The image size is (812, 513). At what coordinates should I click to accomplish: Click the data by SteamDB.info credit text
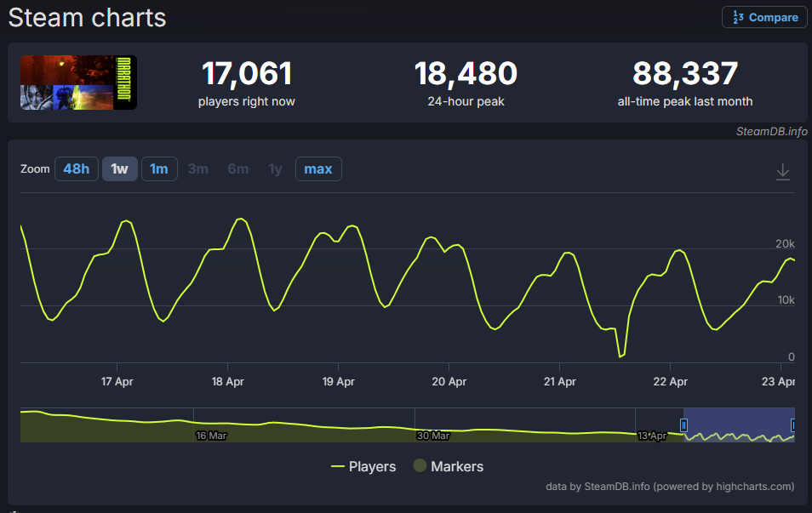click(x=670, y=487)
